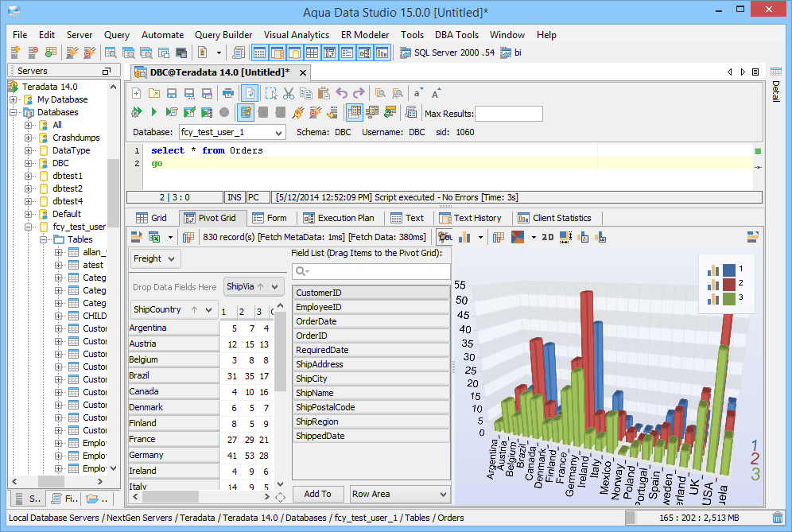Viewport: 792px width, 532px height.
Task: Toggle main toolbar Client Statistics chart button
Action: (x=382, y=52)
